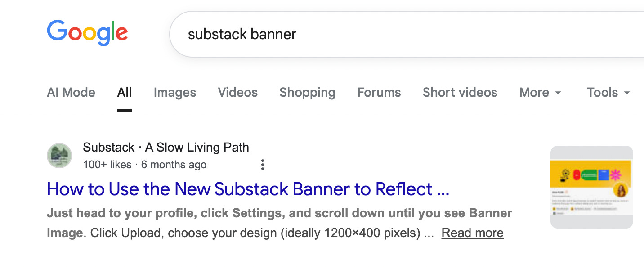Open the result's options via its chevron menu
Image resolution: width=644 pixels, height=269 pixels.
pyautogui.click(x=262, y=165)
